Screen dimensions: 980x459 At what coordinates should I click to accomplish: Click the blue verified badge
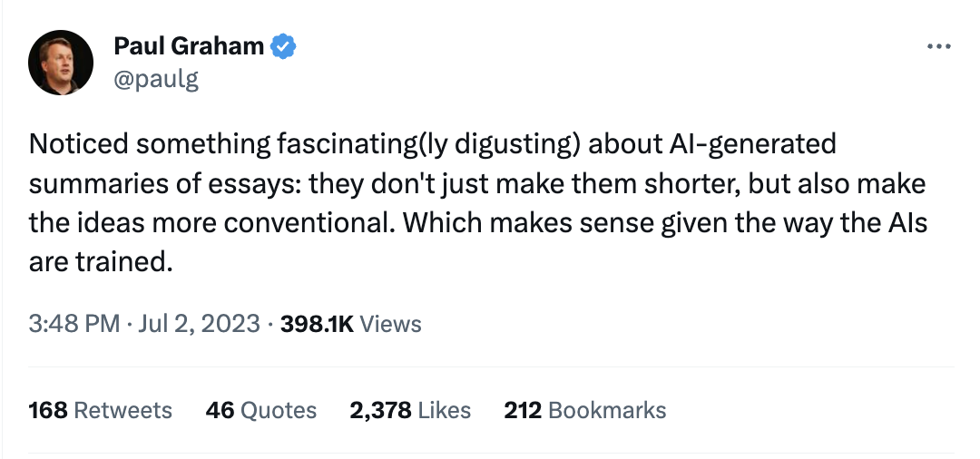point(283,47)
